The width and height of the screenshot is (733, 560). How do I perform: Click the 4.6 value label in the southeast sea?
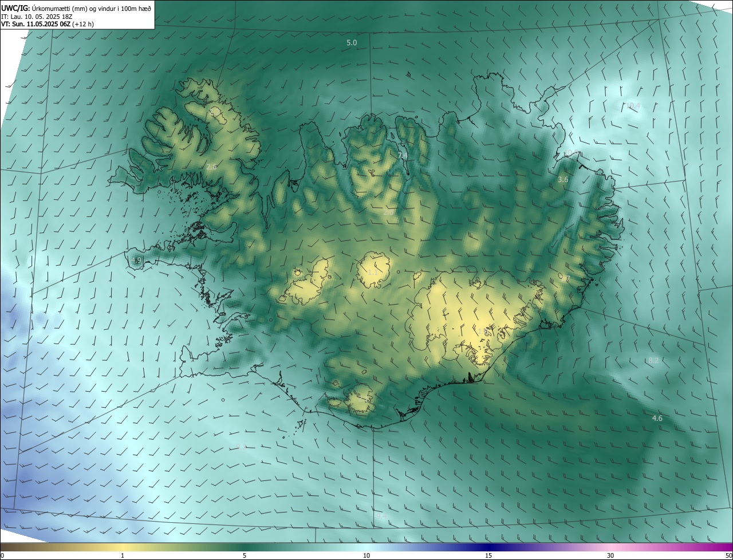[657, 419]
